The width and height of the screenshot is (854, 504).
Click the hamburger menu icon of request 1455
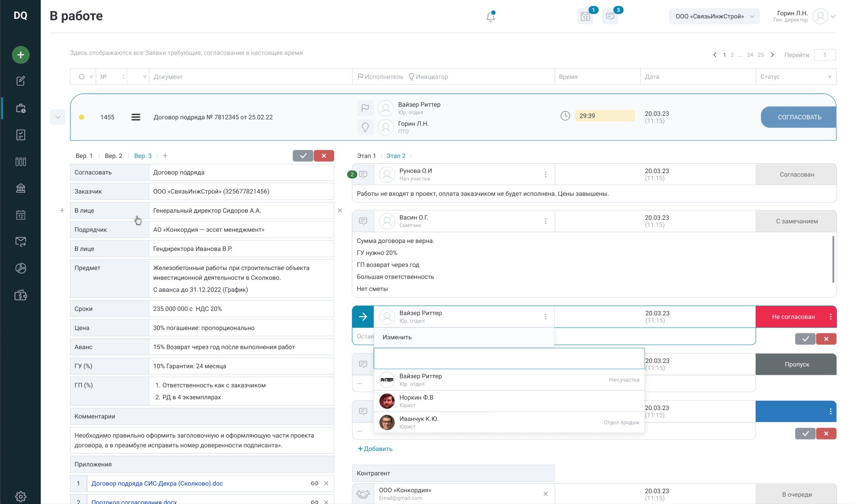point(136,117)
